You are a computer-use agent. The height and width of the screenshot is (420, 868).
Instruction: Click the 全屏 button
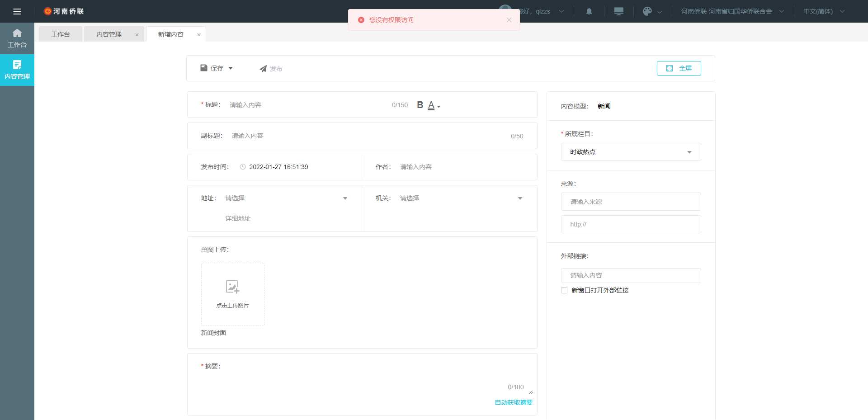[x=679, y=68]
